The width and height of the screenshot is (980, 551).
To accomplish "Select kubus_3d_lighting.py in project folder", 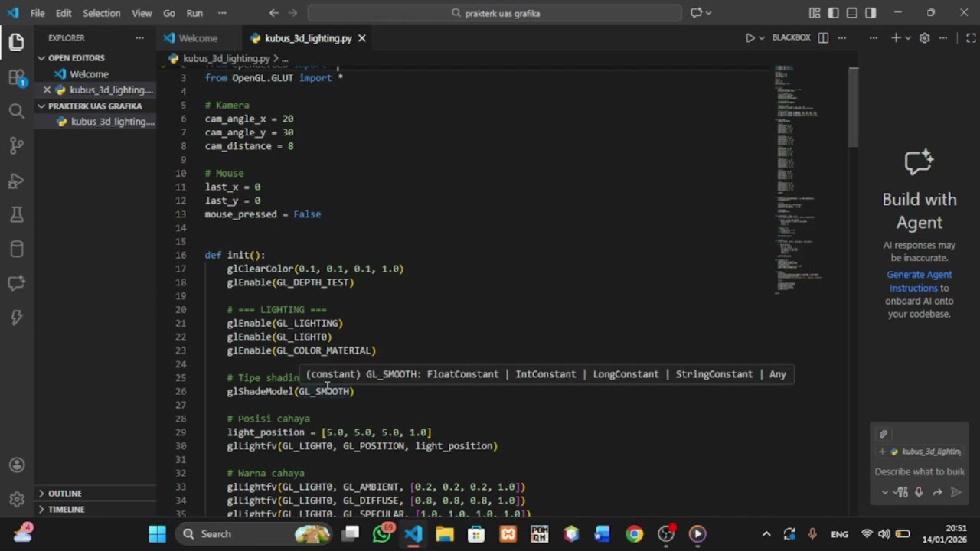I will click(96, 122).
